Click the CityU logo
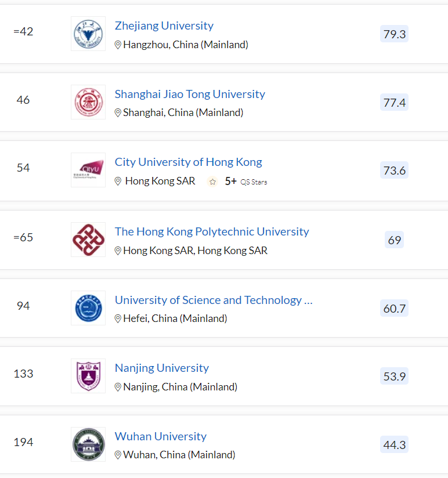This screenshot has height=478, width=448. coord(88,170)
